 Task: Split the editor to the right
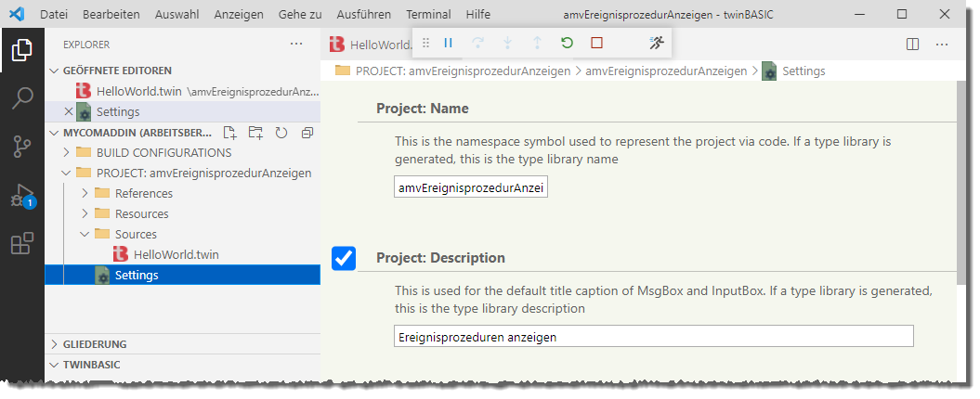[x=912, y=44]
